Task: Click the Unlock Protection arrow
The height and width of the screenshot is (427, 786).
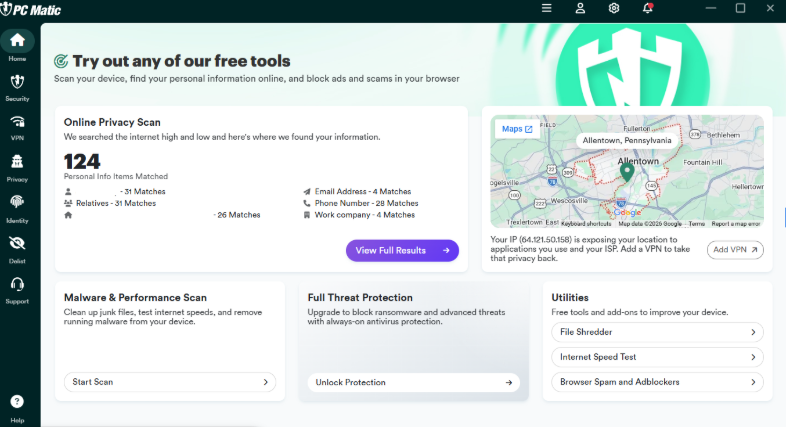Action: click(509, 382)
